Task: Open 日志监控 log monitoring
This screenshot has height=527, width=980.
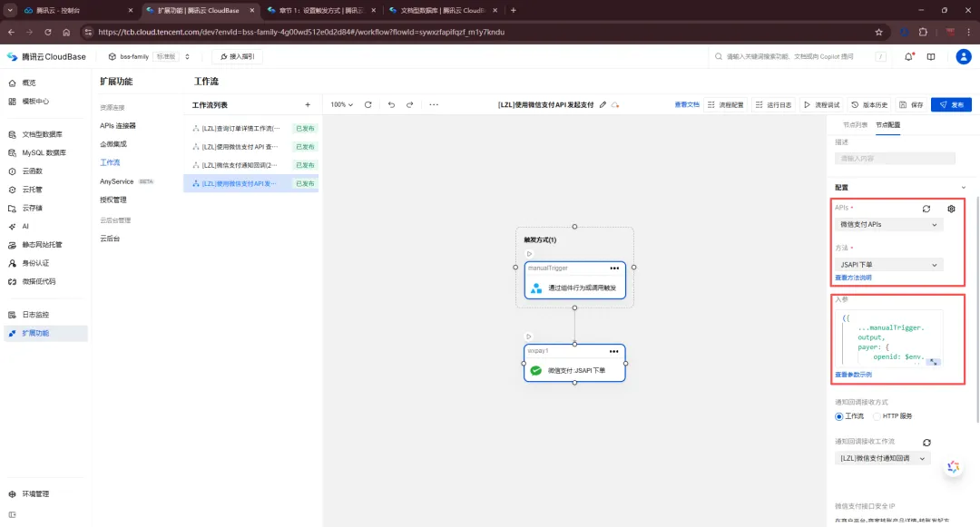Action: pos(35,315)
